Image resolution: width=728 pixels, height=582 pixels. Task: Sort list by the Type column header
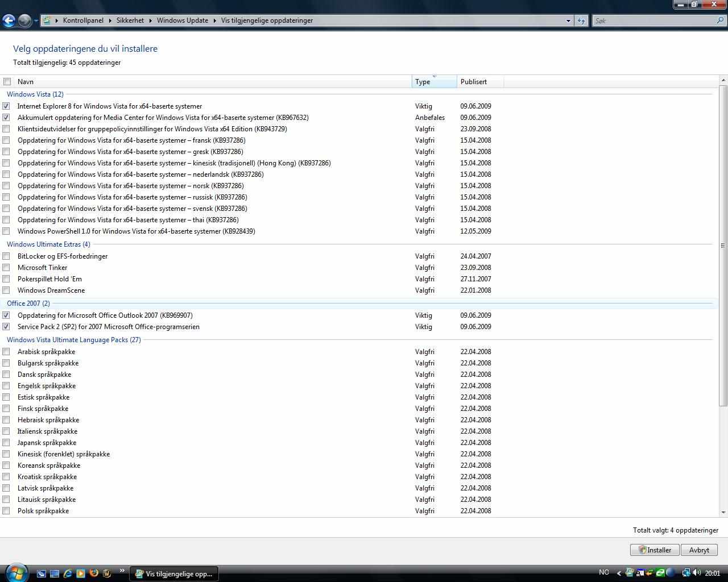pos(435,82)
